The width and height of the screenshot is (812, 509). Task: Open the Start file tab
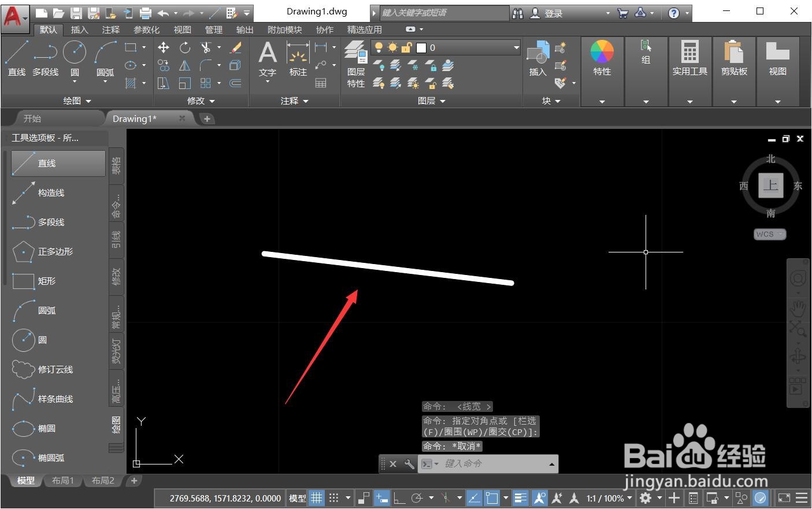point(32,118)
